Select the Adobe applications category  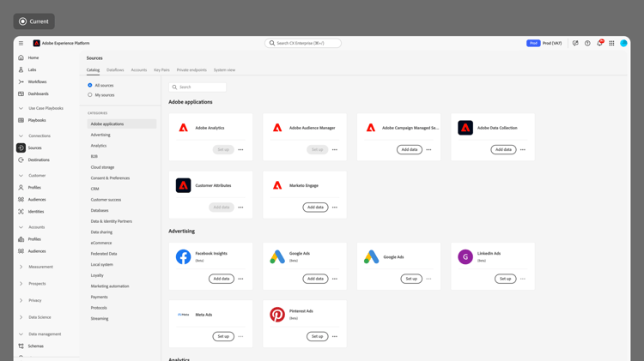pos(122,123)
